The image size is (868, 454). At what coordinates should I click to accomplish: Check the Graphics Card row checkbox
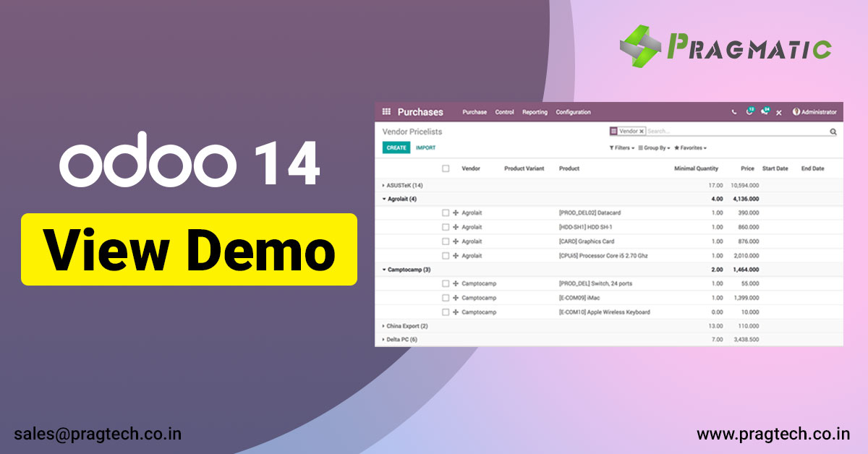pos(446,241)
